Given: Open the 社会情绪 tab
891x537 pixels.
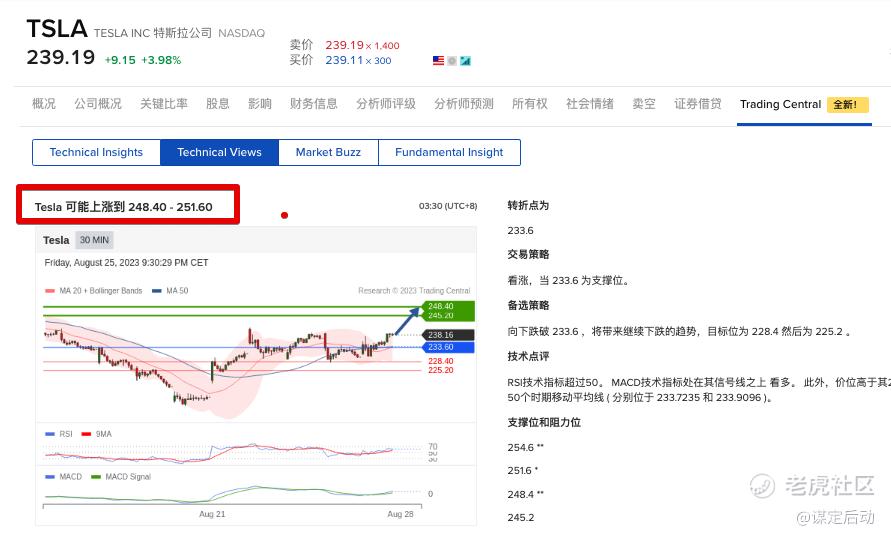Looking at the screenshot, I should [590, 104].
